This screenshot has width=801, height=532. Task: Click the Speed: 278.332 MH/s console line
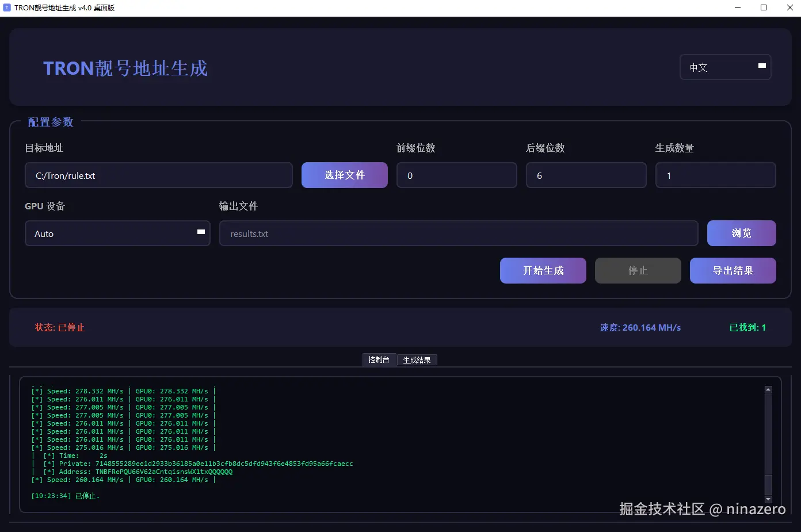point(124,391)
